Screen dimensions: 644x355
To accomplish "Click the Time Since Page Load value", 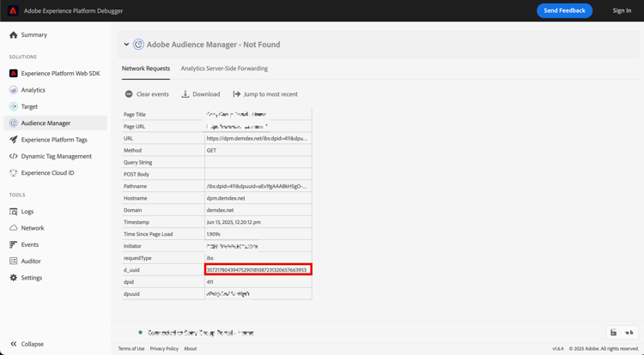I will click(x=214, y=234).
